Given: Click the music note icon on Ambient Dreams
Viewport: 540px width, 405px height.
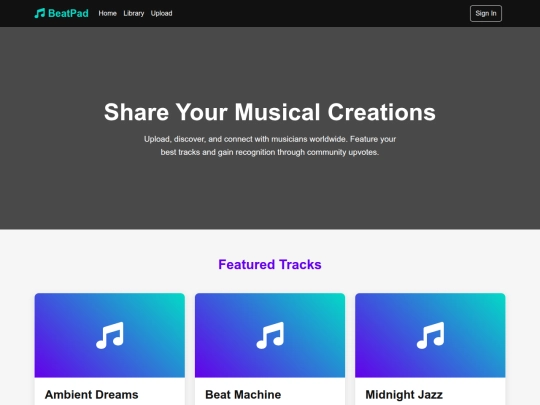Looking at the screenshot, I should point(110,335).
